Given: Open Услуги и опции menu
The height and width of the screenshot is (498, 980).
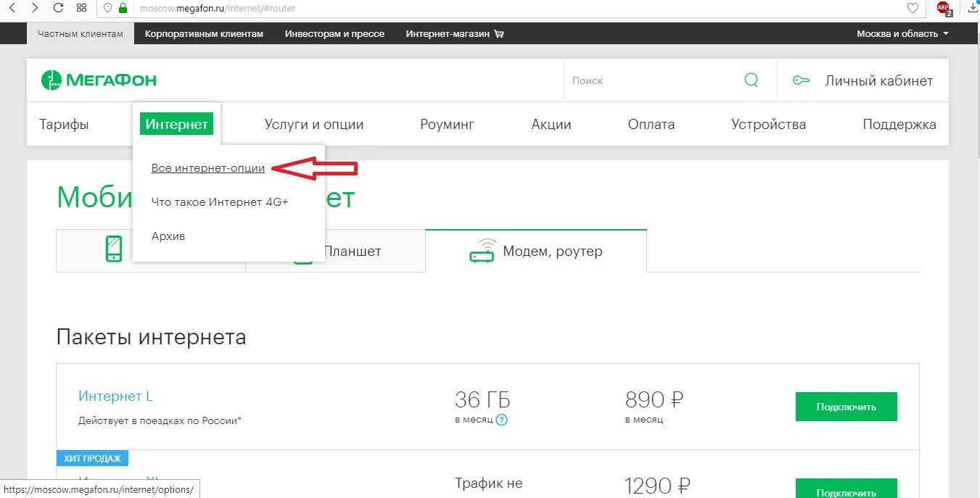Looking at the screenshot, I should 314,124.
